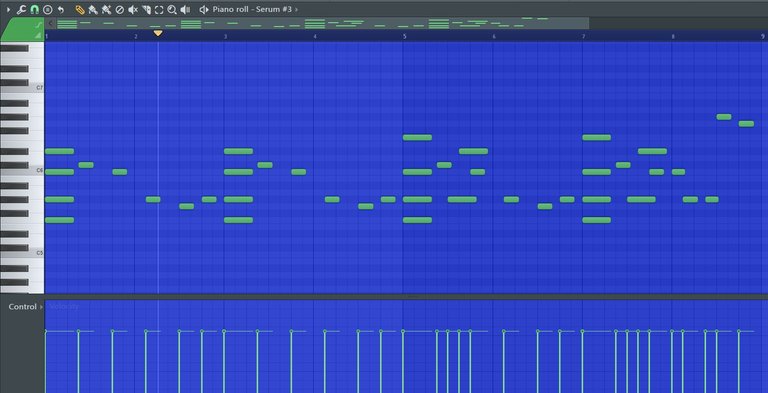Viewport: 768px width, 393px height.
Task: Expand the Serum #3 target channel arrow
Action: click(x=296, y=9)
